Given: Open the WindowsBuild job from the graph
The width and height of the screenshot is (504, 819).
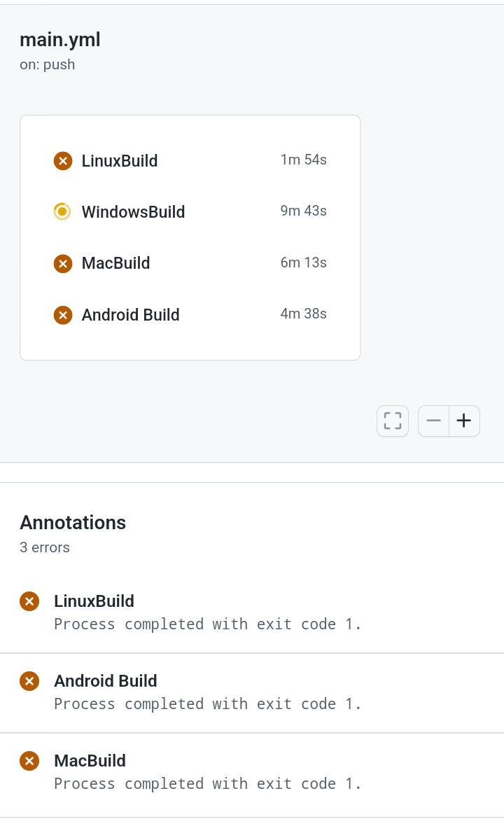Looking at the screenshot, I should [133, 211].
